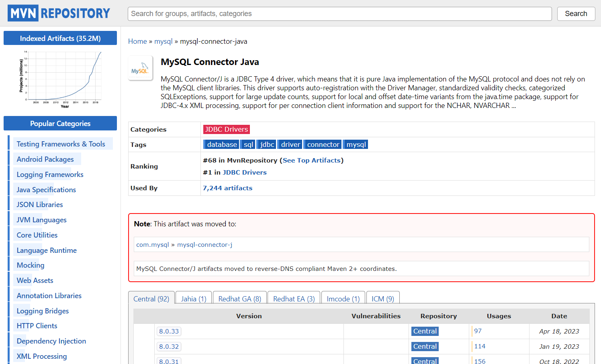The image size is (601, 364).
Task: Select the database tag
Action: pos(221,144)
